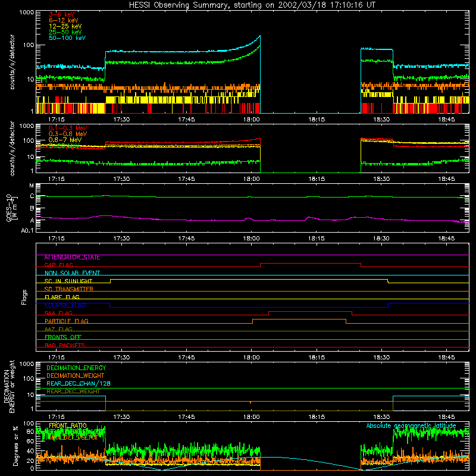Click 17:30 tick label under the GOES panel

121,239
